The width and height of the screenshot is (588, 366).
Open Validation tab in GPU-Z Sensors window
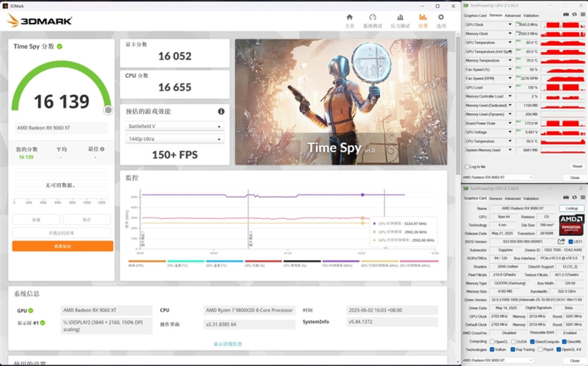coord(531,15)
